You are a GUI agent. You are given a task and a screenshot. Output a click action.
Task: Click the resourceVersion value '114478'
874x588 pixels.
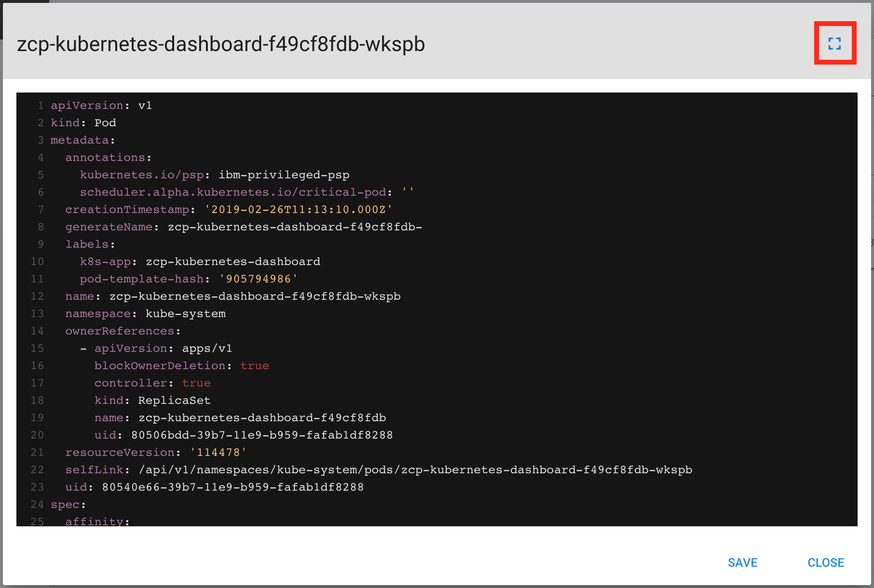(218, 452)
